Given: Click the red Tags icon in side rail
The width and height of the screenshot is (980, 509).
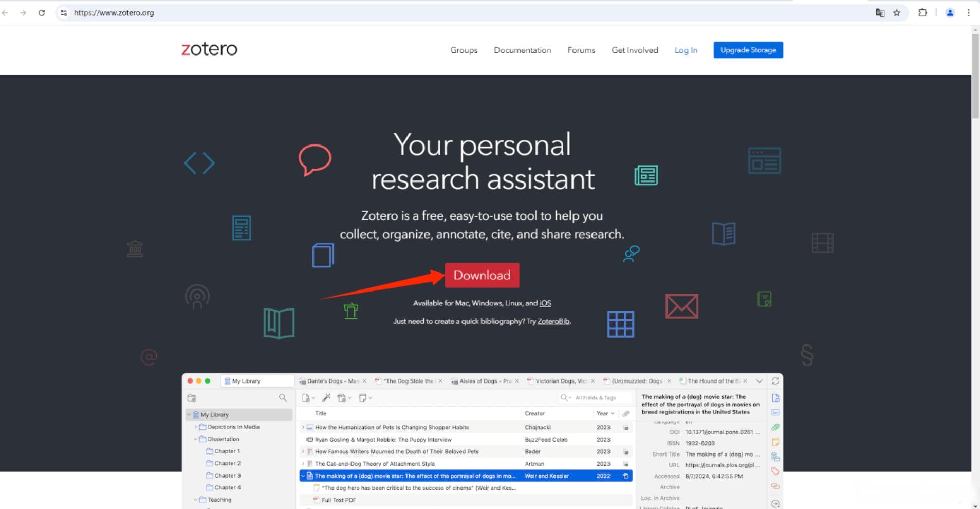Looking at the screenshot, I should (x=775, y=471).
